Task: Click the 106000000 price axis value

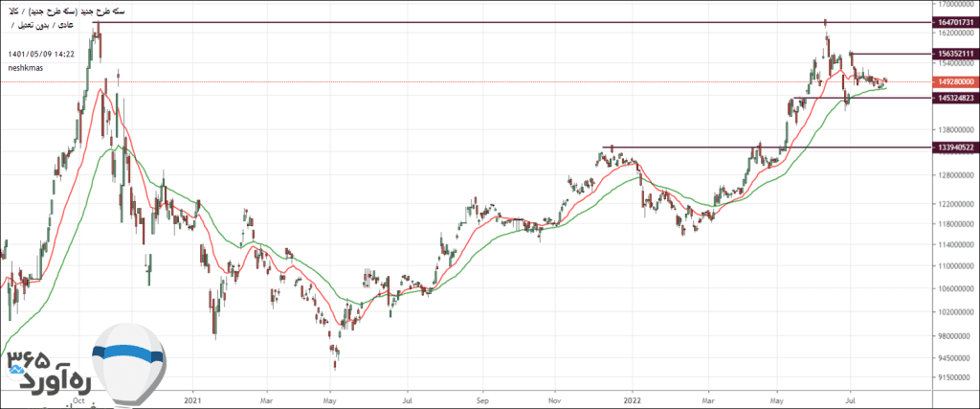Action: (x=956, y=289)
